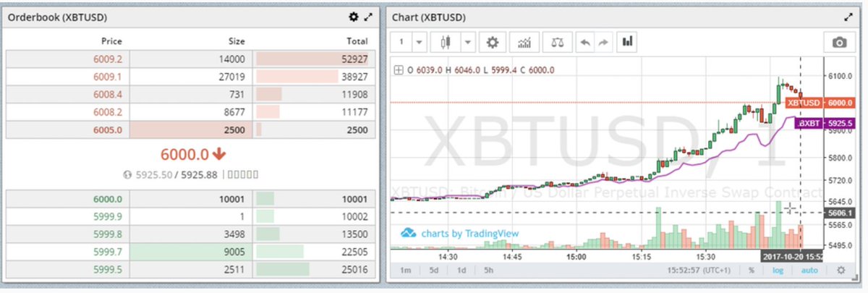Screen dimensions: 868x293
Task: Select bid price 5999.8
Action: 107,234
